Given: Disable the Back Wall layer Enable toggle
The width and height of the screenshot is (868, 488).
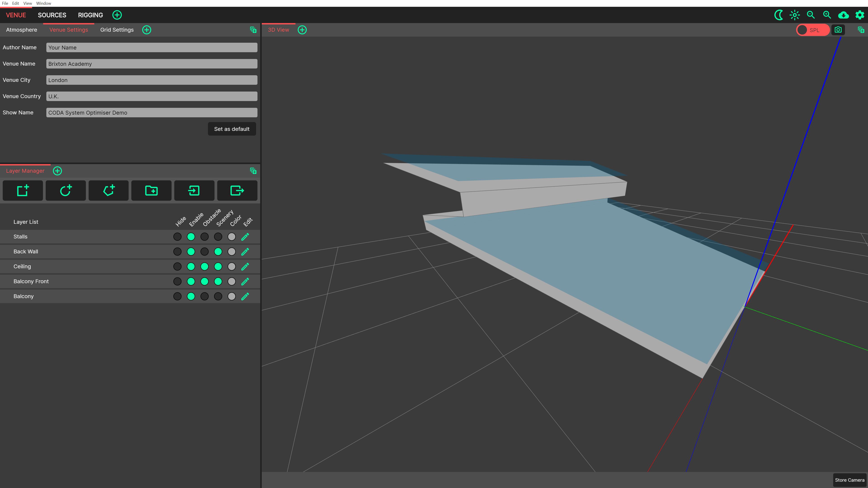Looking at the screenshot, I should (191, 251).
